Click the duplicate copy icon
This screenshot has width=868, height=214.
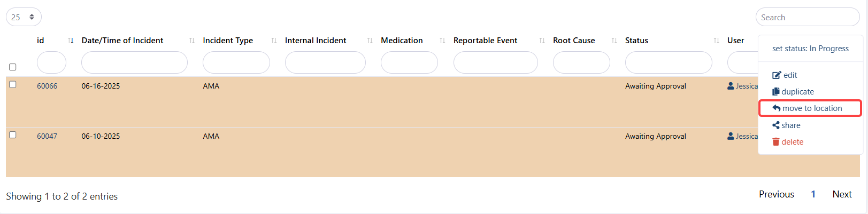pos(776,92)
